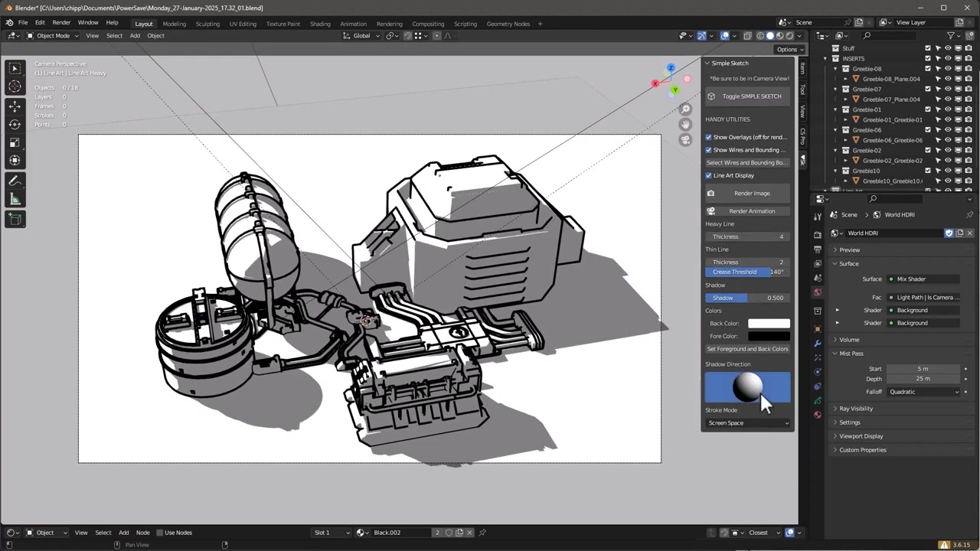Open the Render menu

click(x=61, y=23)
